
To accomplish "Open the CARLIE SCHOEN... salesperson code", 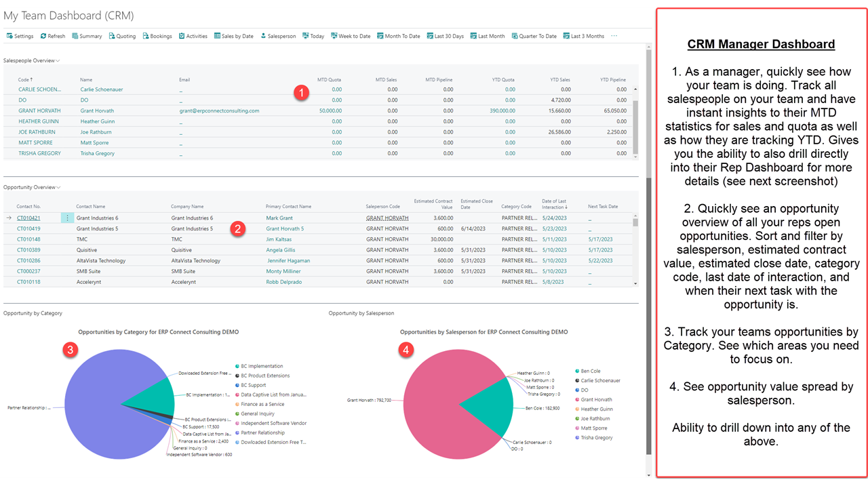I will click(x=39, y=89).
